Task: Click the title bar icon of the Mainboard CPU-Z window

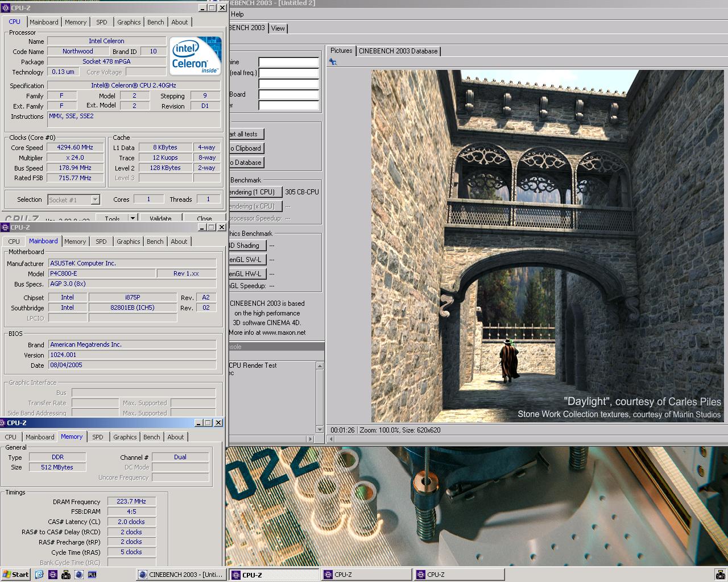Action: (x=6, y=227)
